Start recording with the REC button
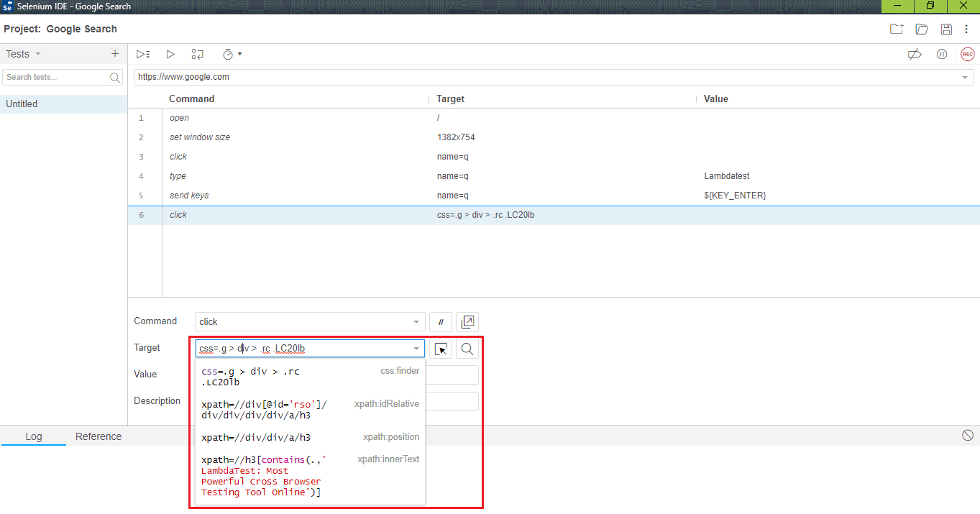980x514 pixels. coord(967,54)
